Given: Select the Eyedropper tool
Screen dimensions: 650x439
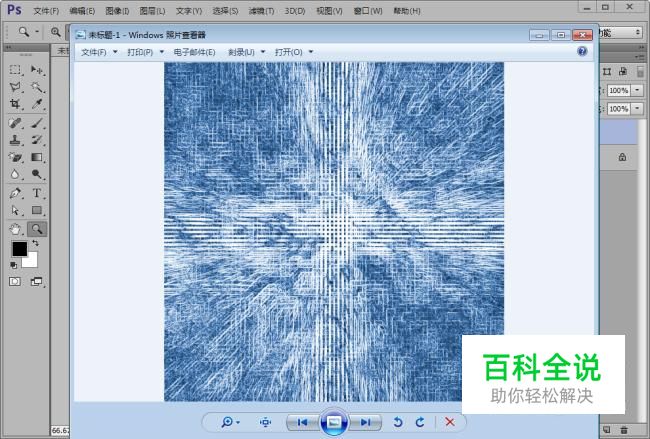Looking at the screenshot, I should (x=37, y=104).
